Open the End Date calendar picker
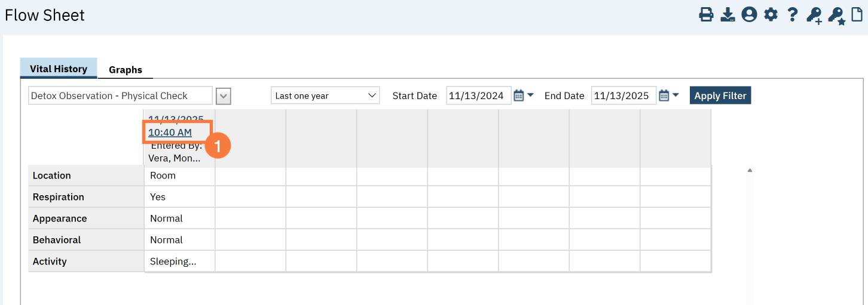 (664, 95)
